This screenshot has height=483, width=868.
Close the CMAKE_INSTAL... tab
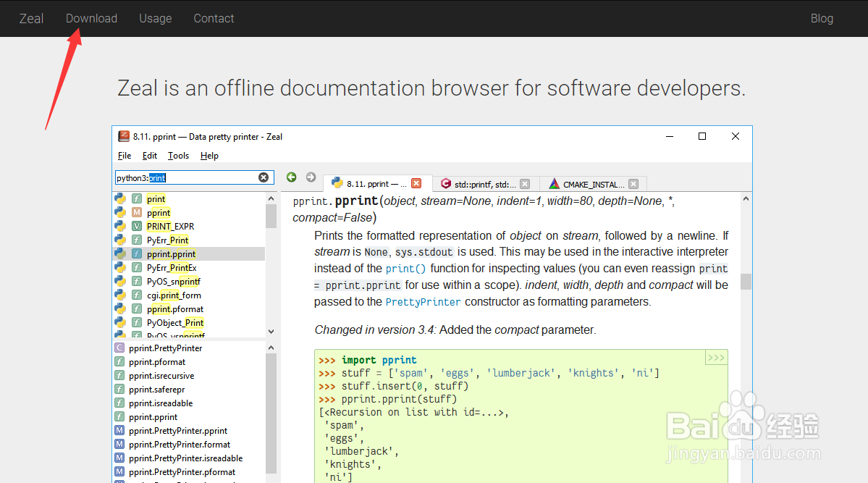[x=634, y=184]
